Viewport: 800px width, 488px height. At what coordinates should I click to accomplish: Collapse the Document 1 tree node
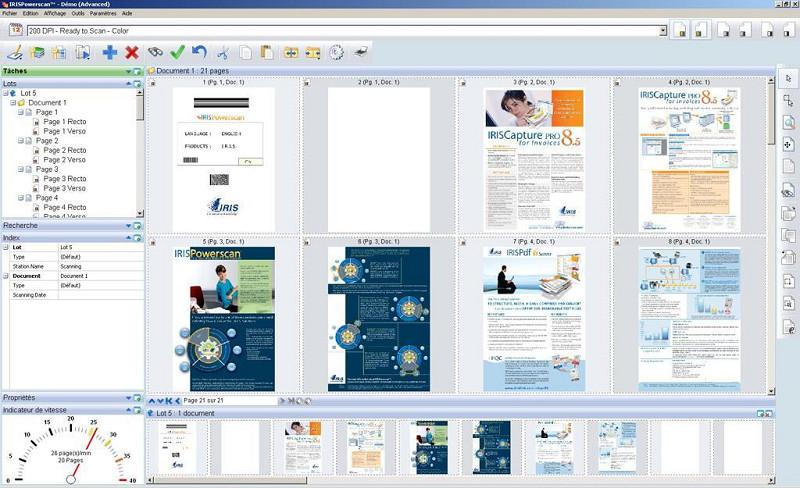click(13, 102)
